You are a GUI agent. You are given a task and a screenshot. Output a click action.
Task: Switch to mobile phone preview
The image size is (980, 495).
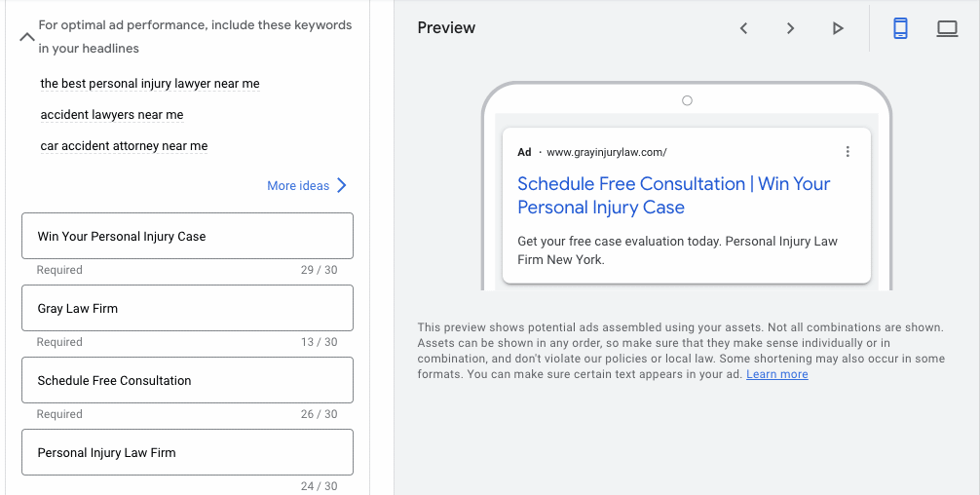[900, 28]
